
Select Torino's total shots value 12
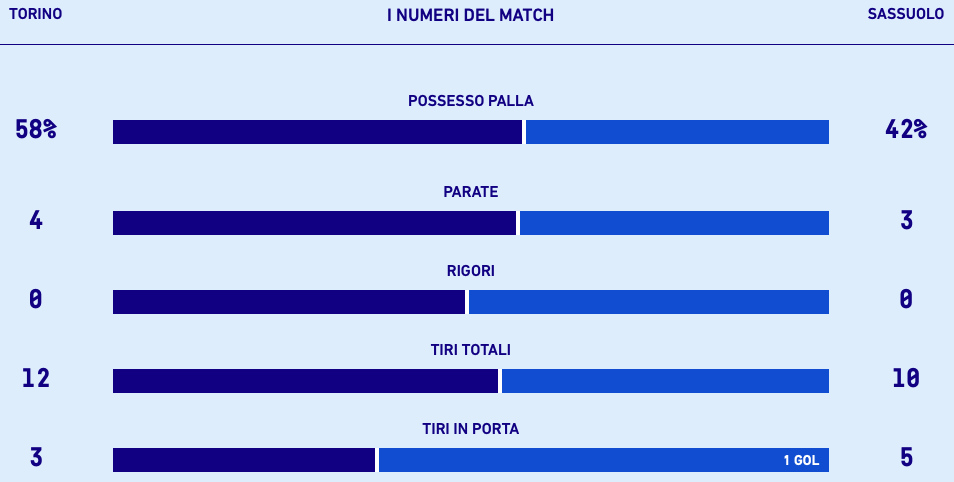click(x=36, y=378)
